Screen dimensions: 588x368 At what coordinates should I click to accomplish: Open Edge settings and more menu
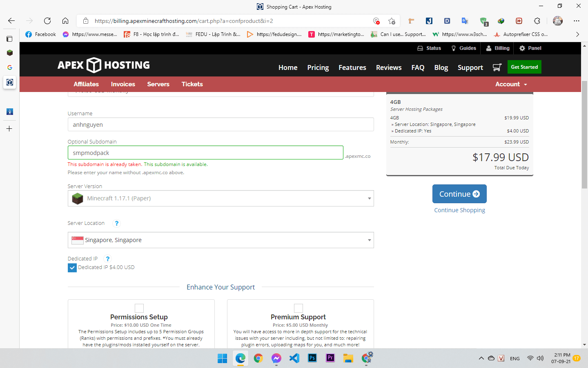(x=577, y=21)
